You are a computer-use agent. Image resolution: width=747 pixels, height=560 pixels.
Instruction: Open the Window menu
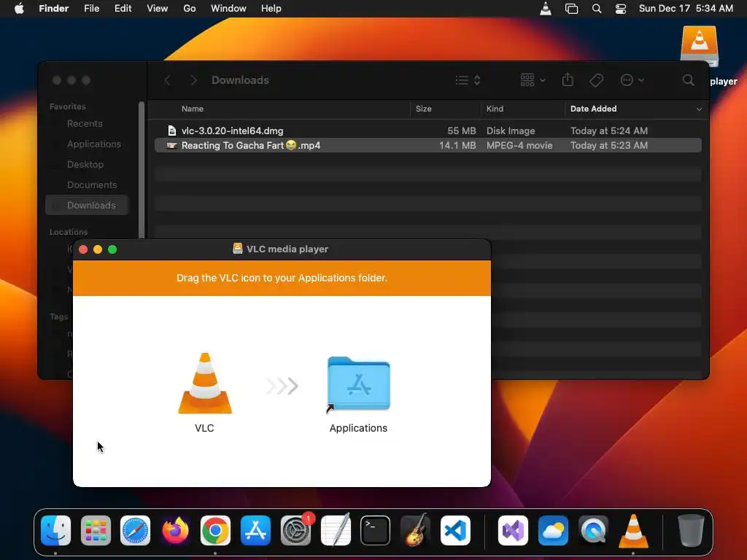pyautogui.click(x=228, y=9)
